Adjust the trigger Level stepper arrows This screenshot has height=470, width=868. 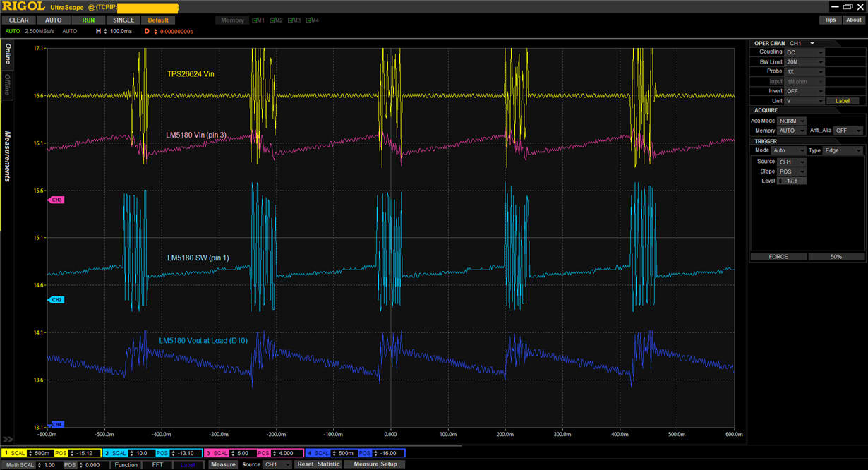(780, 181)
